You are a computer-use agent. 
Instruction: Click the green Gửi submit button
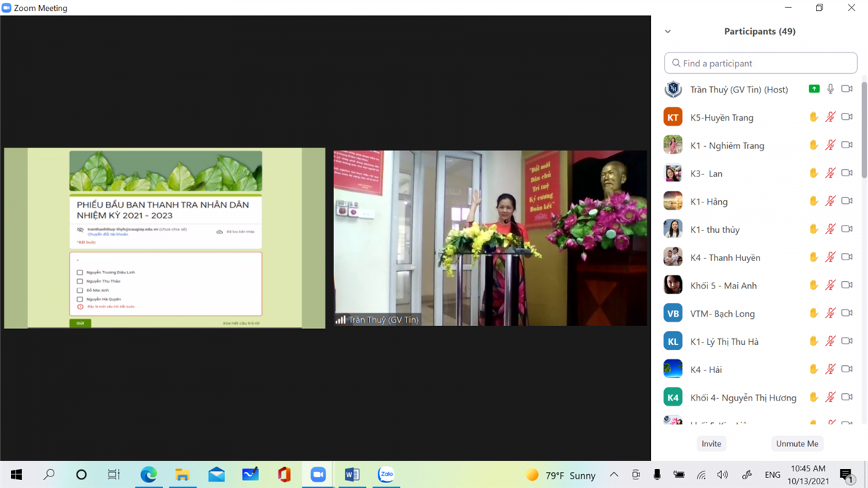click(x=80, y=323)
